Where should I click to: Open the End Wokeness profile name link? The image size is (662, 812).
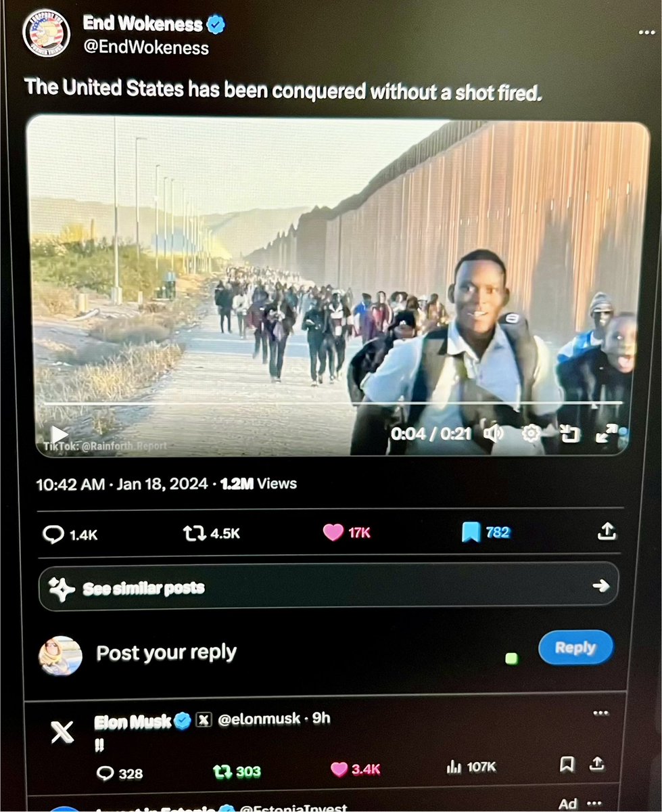143,24
